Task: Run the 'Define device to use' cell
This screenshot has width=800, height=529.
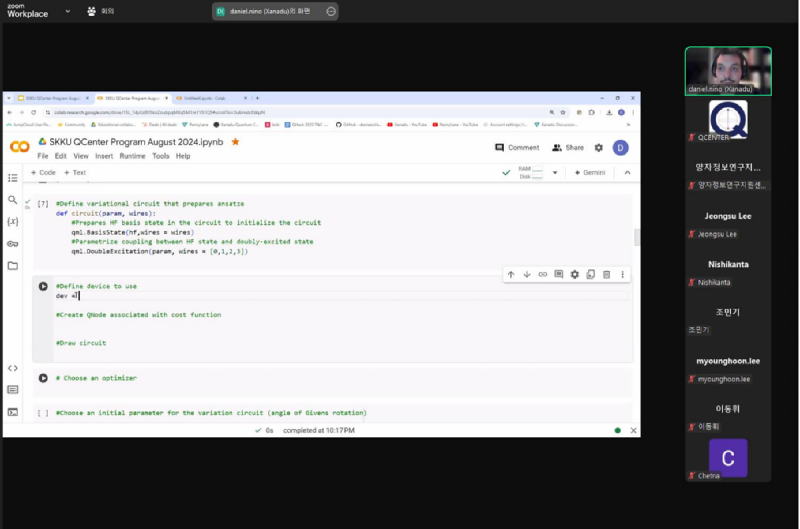Action: tap(43, 287)
